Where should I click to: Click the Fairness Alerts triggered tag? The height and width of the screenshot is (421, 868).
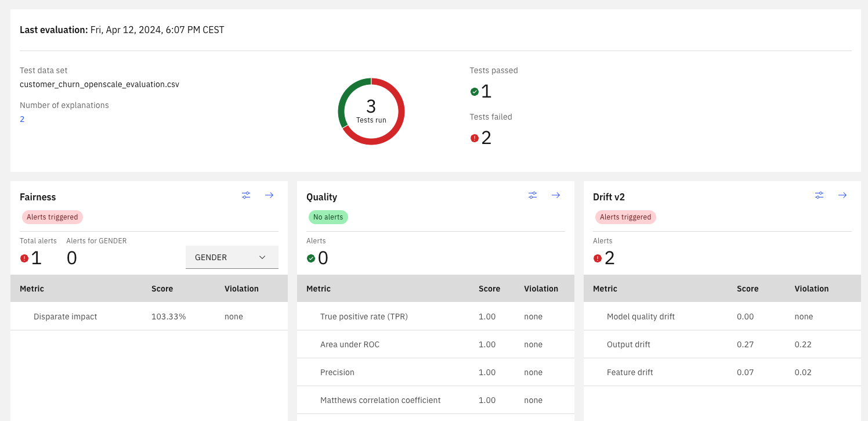coord(52,217)
